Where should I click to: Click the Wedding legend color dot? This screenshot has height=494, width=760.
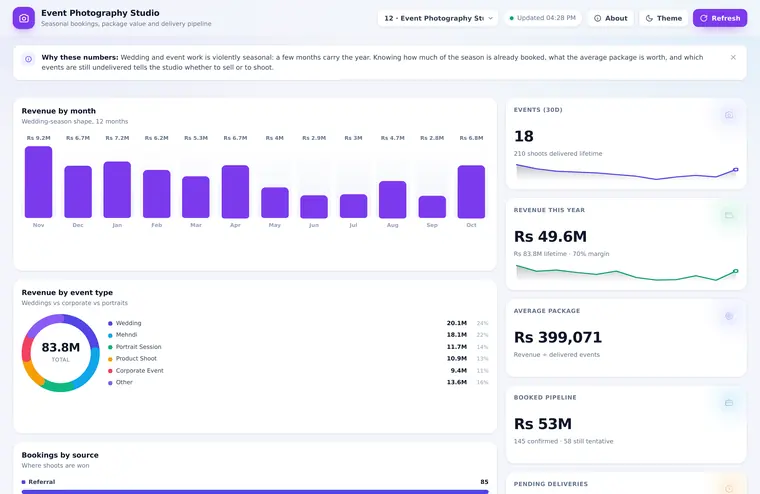110,323
